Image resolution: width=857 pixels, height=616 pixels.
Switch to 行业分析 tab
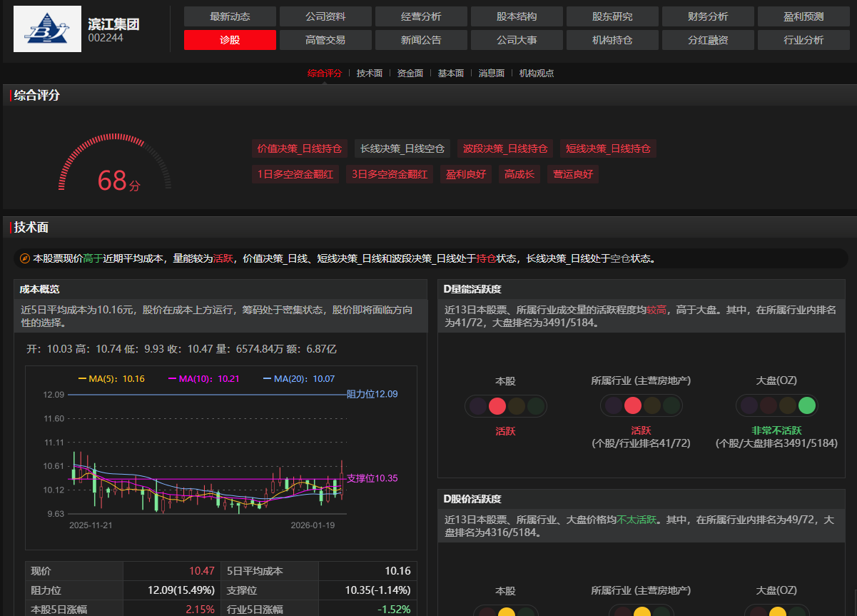click(803, 40)
